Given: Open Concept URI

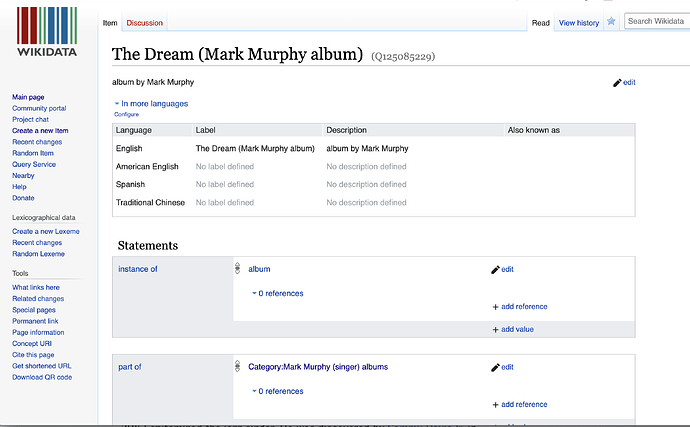Looking at the screenshot, I should point(32,343).
